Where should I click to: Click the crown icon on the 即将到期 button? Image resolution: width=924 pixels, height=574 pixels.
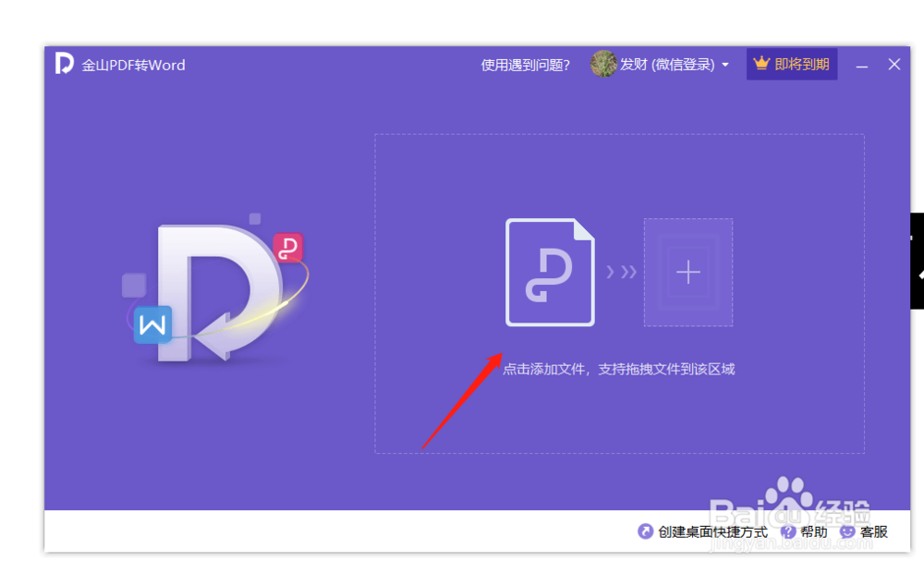(x=762, y=64)
